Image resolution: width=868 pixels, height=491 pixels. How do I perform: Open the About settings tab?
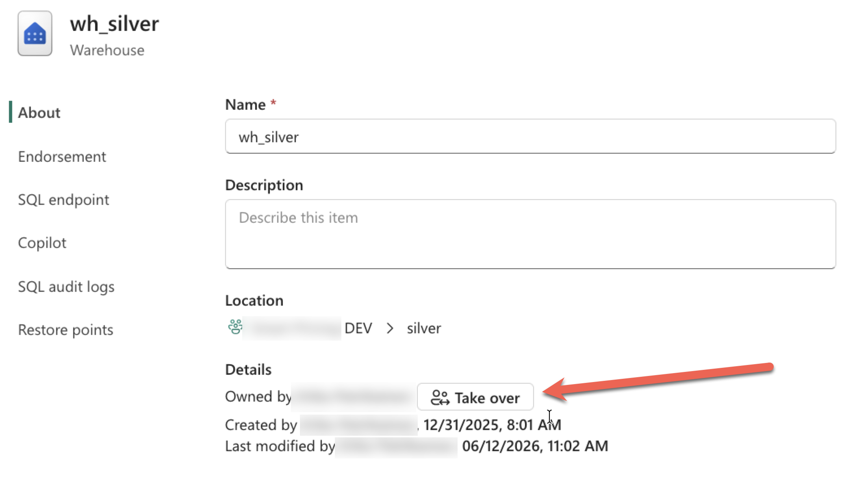(x=39, y=113)
